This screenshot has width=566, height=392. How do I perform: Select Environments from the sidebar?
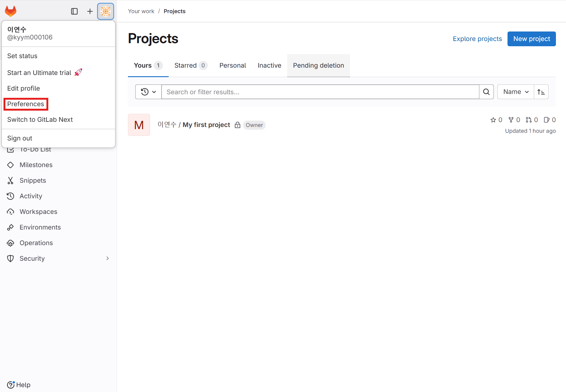tap(40, 227)
